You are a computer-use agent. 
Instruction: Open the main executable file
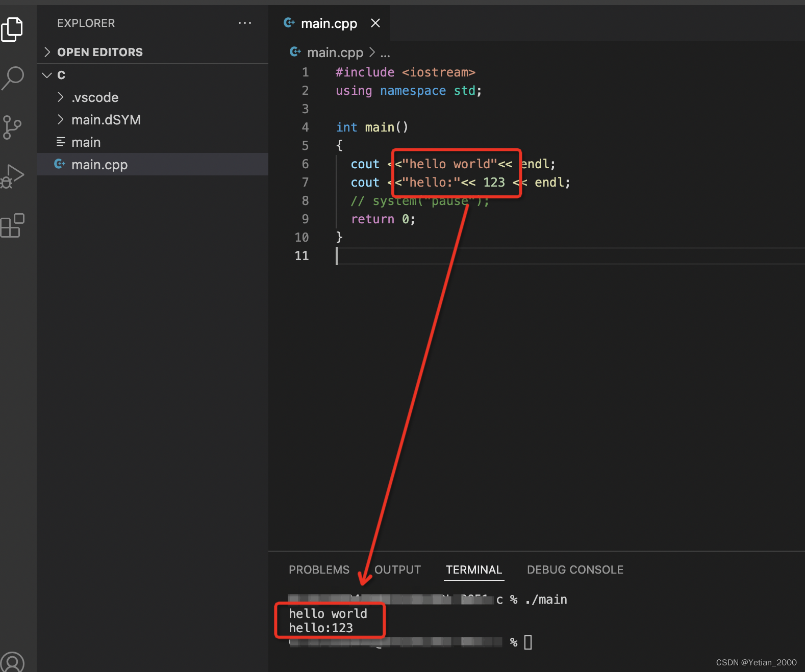pyautogui.click(x=153, y=142)
